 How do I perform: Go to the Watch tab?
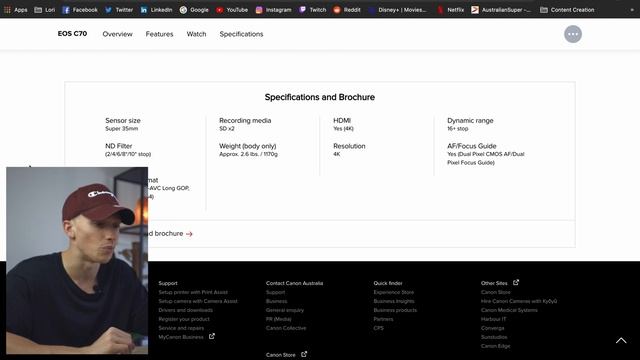196,34
